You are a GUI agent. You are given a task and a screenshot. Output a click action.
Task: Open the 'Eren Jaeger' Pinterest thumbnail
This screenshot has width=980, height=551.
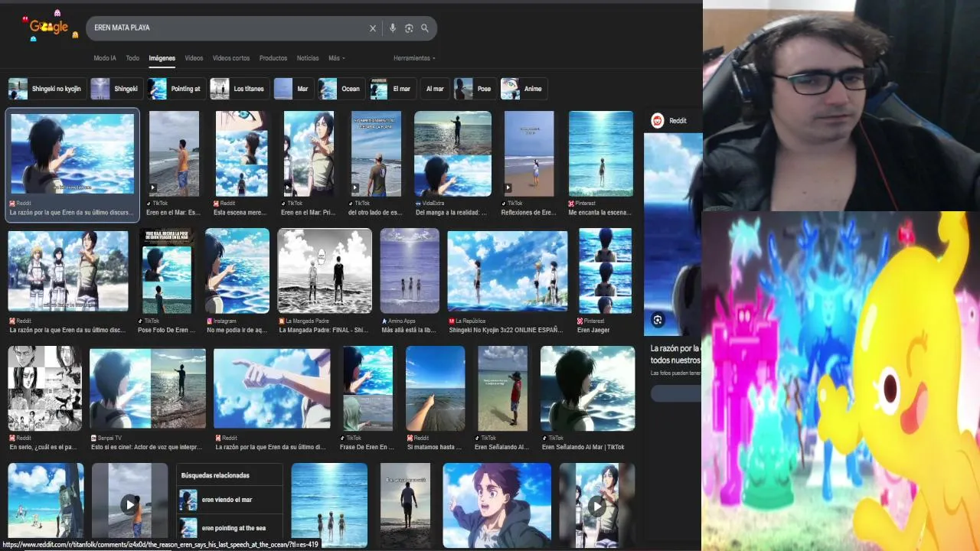tap(605, 270)
